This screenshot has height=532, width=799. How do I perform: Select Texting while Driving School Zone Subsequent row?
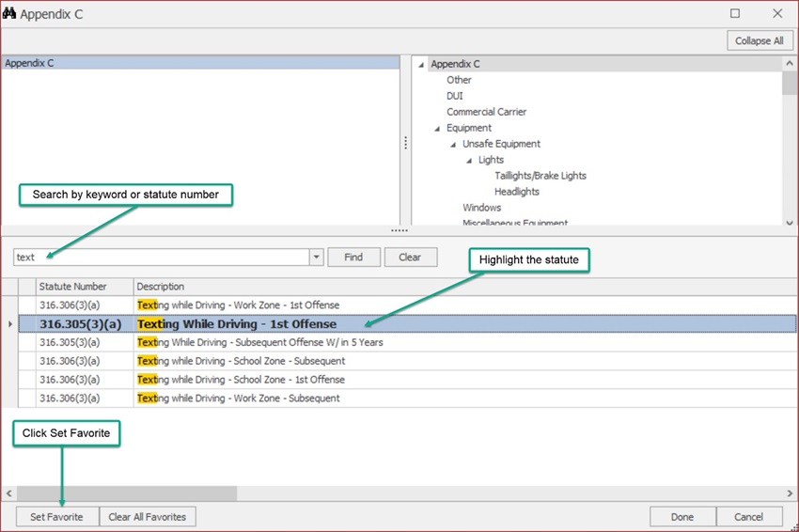pyautogui.click(x=241, y=361)
